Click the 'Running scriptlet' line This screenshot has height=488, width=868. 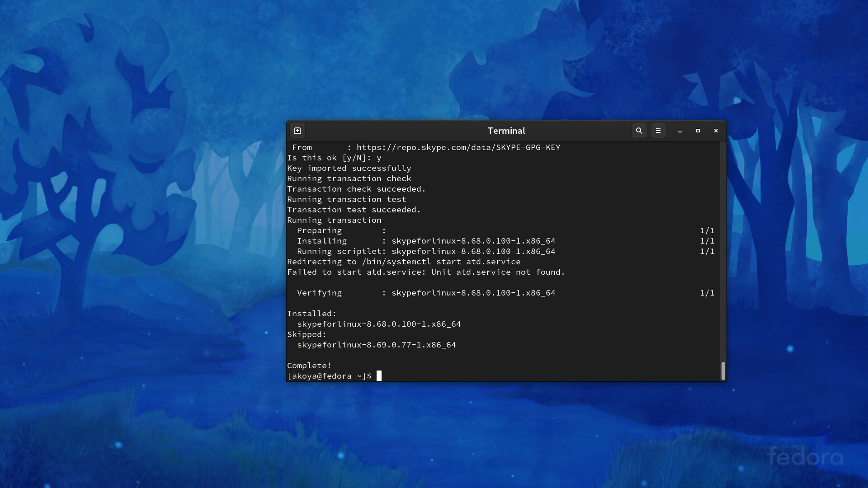click(505, 251)
